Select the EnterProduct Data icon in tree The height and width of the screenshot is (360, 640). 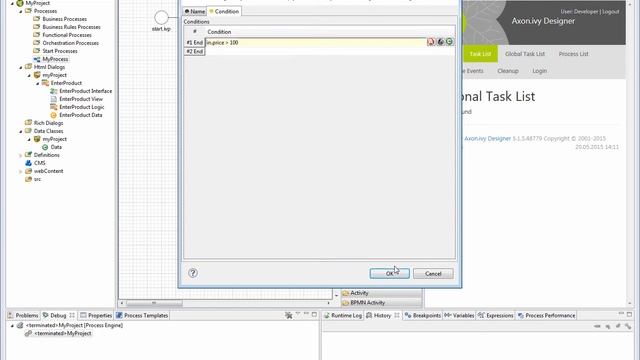(x=53, y=115)
